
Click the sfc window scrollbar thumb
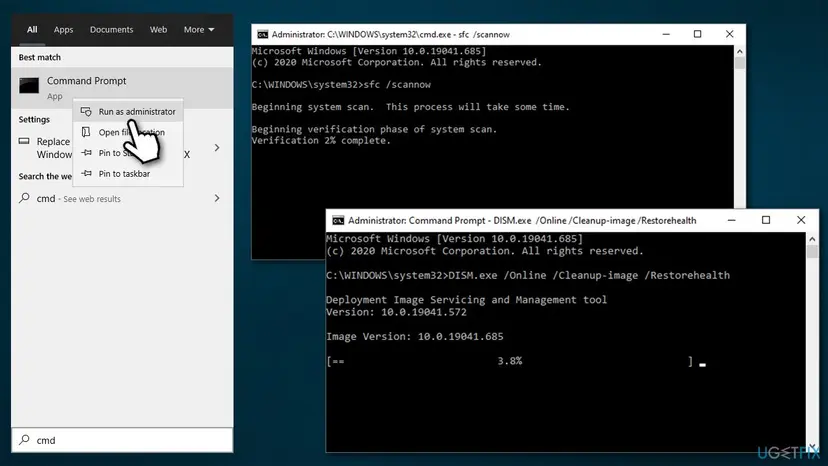coord(740,63)
